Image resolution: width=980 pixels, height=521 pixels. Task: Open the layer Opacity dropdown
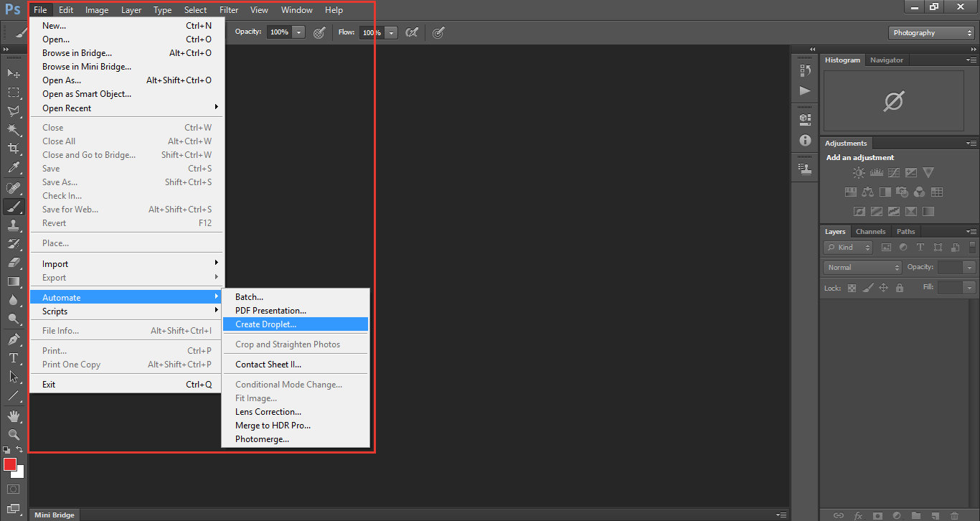(970, 267)
